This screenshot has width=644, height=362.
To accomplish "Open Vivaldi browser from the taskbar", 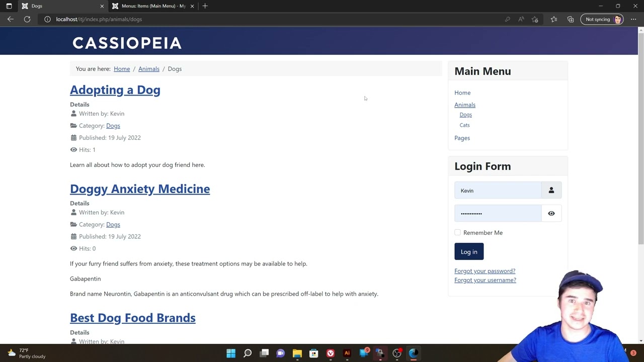I will point(331,353).
